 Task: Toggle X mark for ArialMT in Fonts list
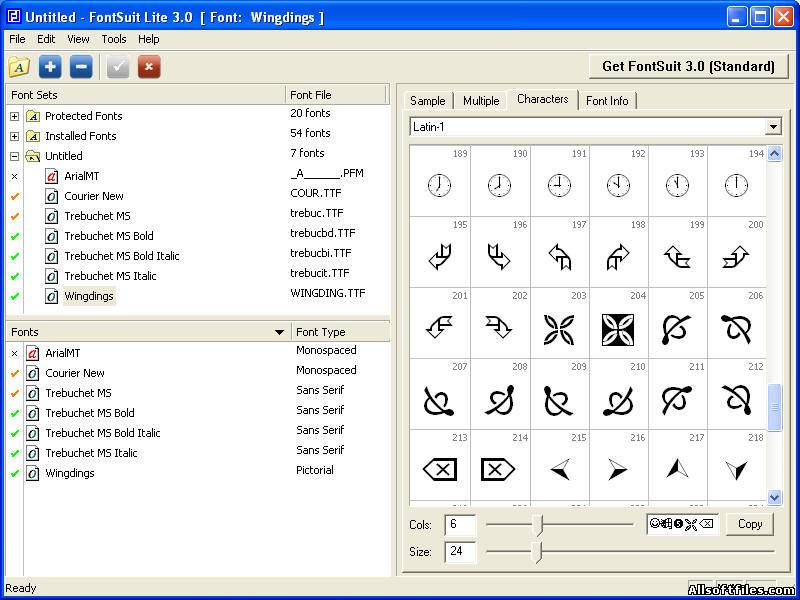[x=14, y=354]
